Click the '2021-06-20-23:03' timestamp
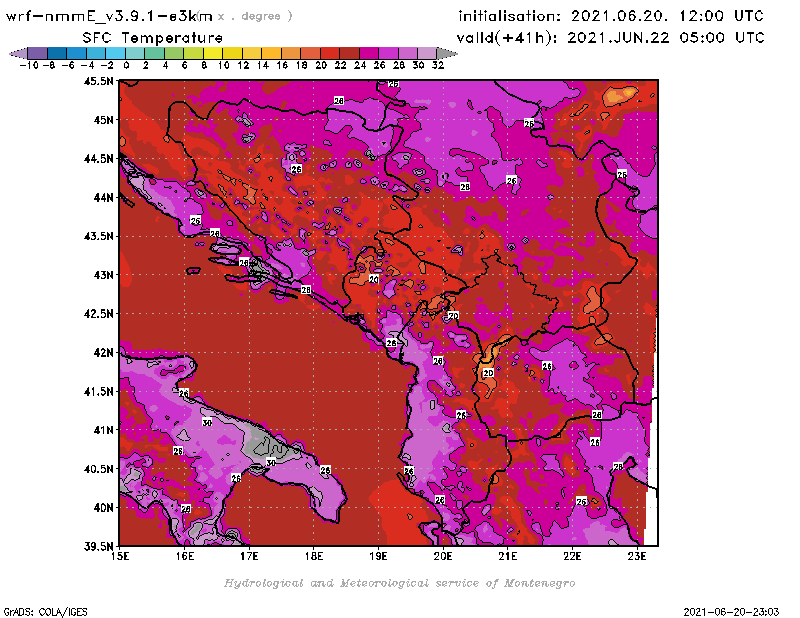800x618 pixels. click(731, 612)
